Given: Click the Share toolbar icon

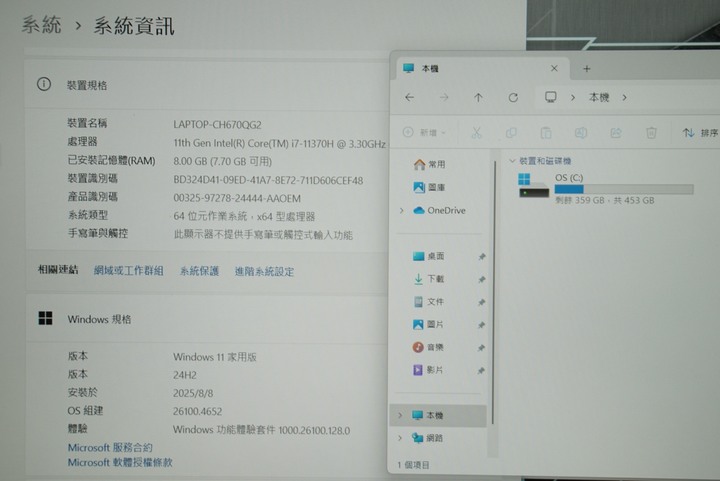Looking at the screenshot, I should click(616, 133).
